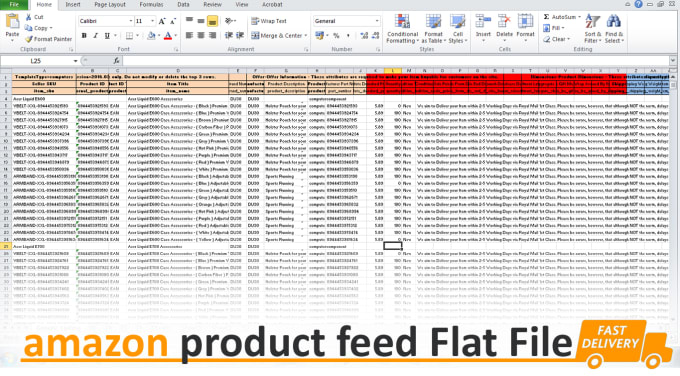This screenshot has height=376, width=680.
Task: Open the Cell Styles gallery
Action: 458,29
